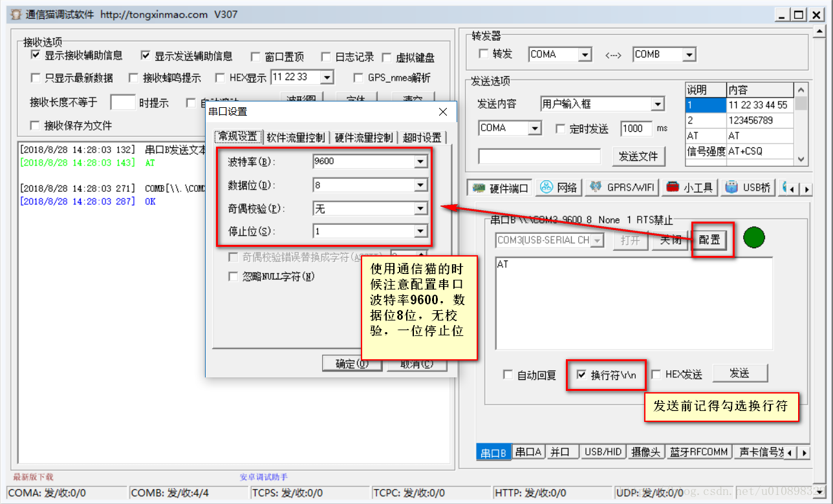The height and width of the screenshot is (504, 833).
Task: Click the green serial port status indicator
Action: pos(753,238)
